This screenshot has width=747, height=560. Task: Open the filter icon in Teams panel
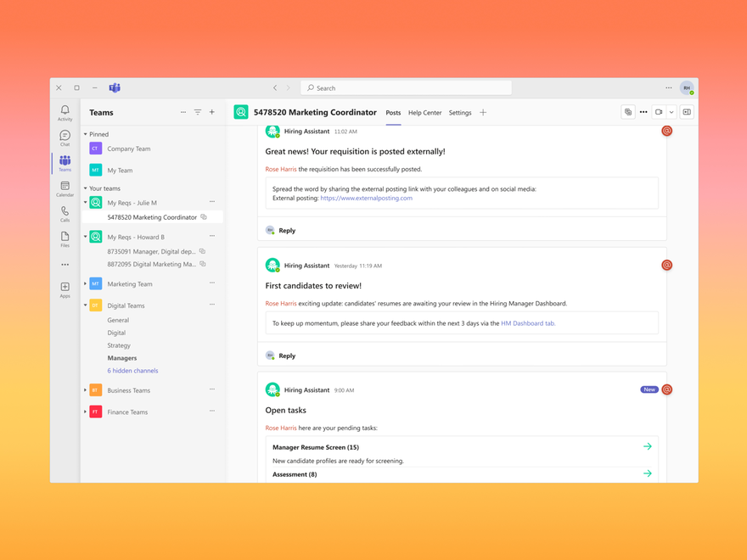tap(197, 111)
